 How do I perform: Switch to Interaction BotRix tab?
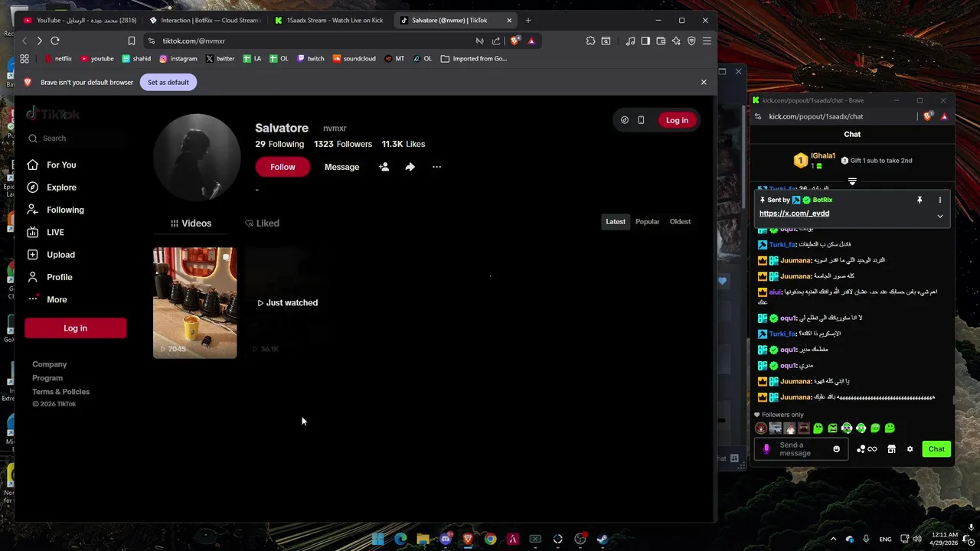tap(206, 20)
